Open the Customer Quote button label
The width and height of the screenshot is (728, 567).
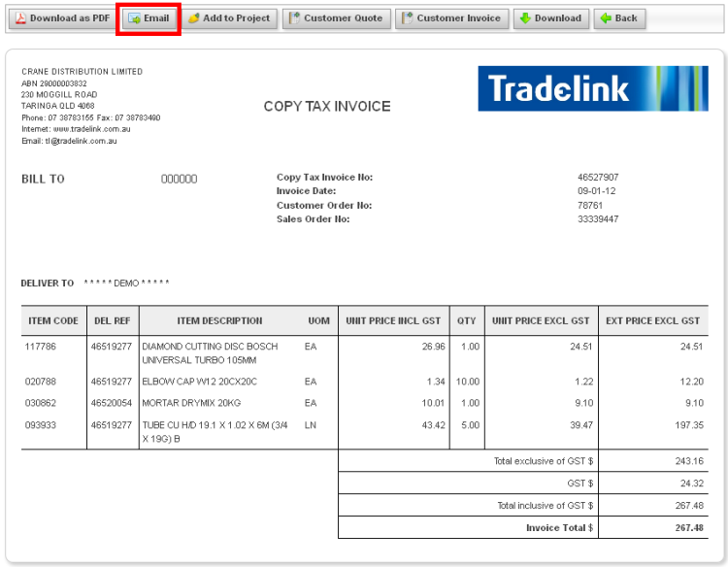[343, 18]
